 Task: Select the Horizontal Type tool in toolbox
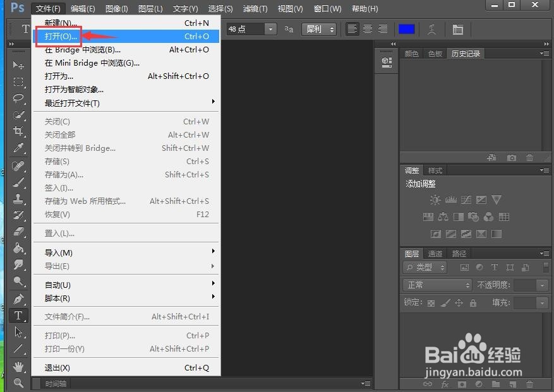tap(18, 316)
